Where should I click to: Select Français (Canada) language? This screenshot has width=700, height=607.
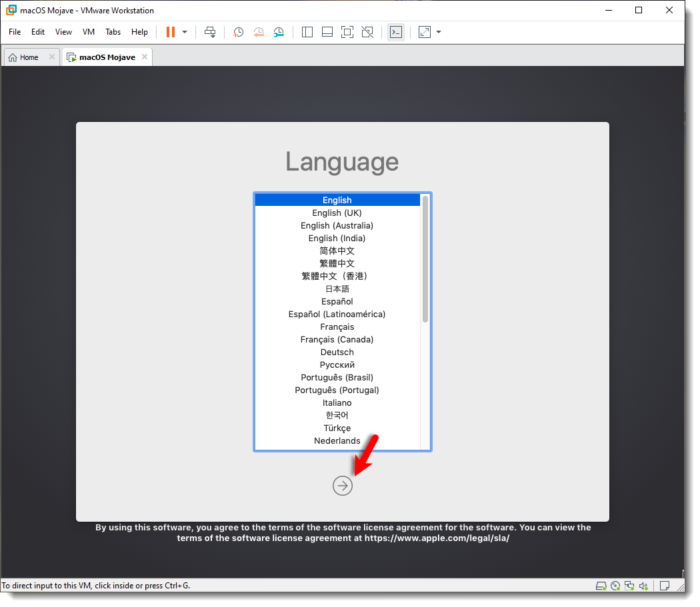tap(337, 340)
